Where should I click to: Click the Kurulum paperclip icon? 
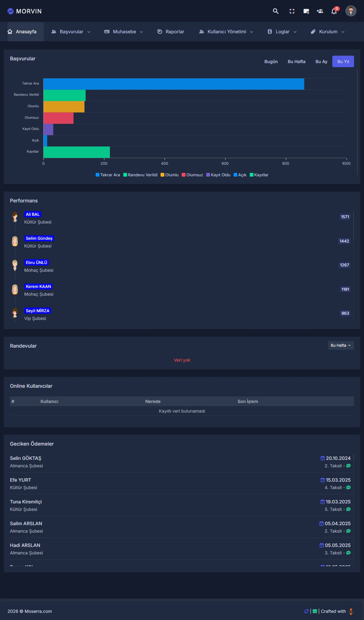[x=313, y=32]
